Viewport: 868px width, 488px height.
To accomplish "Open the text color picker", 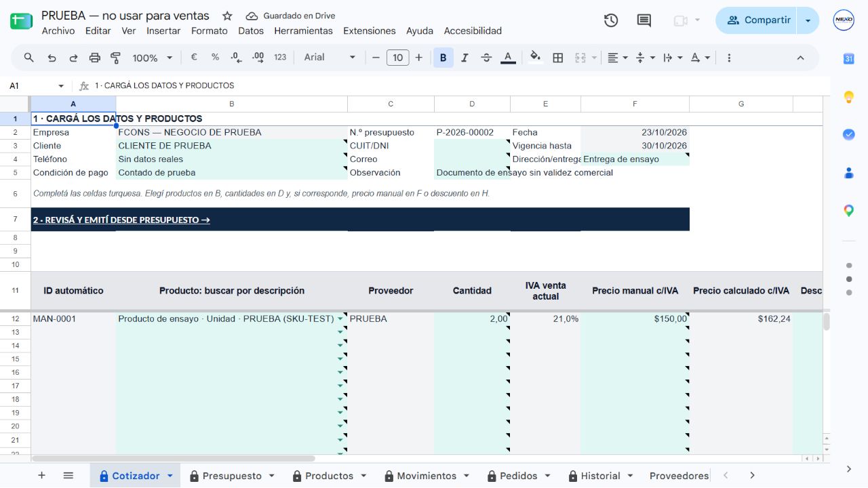I will point(508,58).
